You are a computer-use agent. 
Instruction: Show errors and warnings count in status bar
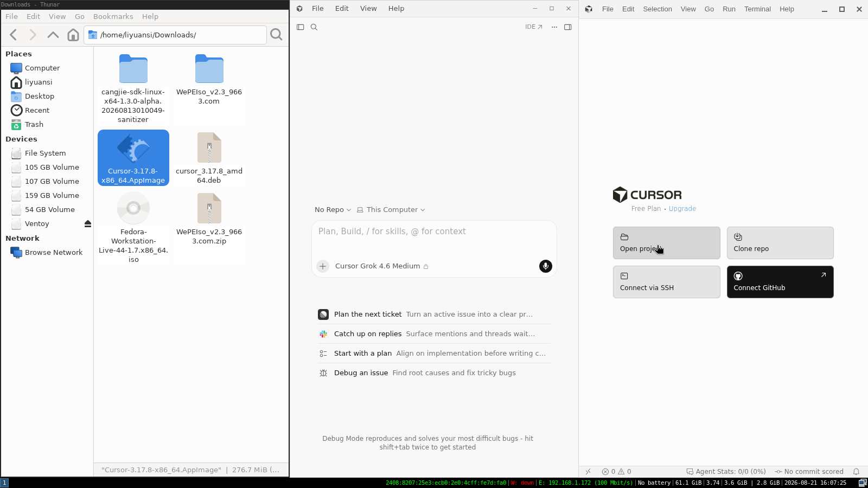[x=616, y=472]
